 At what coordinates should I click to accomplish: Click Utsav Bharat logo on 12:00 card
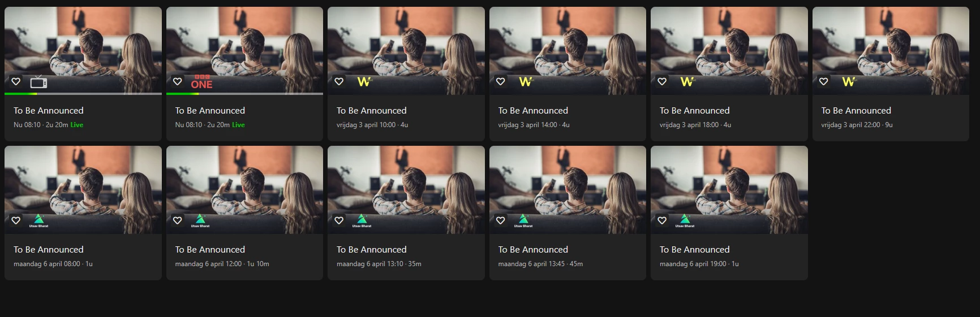(x=200, y=220)
